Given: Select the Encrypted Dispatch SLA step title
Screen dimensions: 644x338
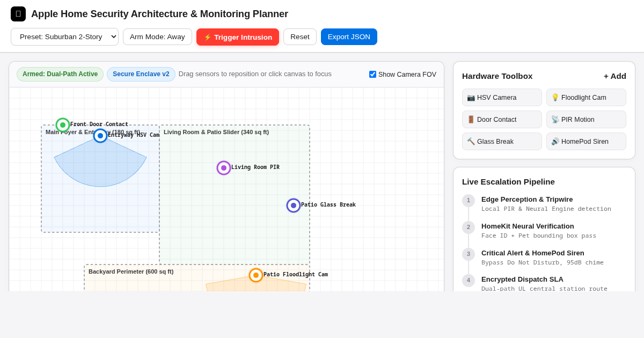Looking at the screenshot, I should pyautogui.click(x=522, y=280).
